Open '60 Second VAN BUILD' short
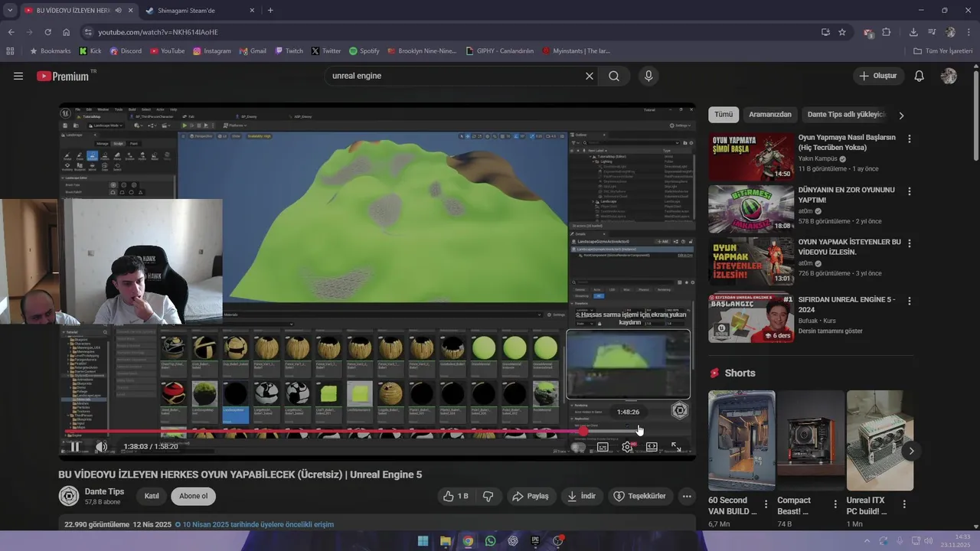The image size is (980, 551). [741, 440]
